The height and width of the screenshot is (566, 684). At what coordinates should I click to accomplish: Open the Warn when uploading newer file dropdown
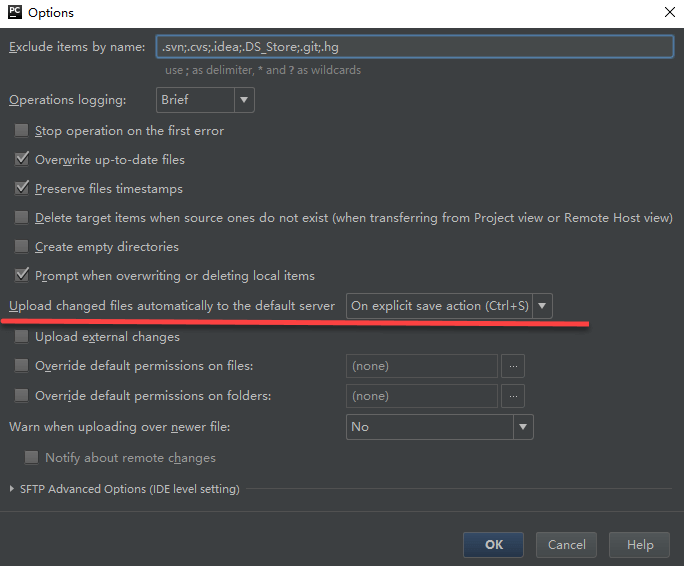point(440,427)
